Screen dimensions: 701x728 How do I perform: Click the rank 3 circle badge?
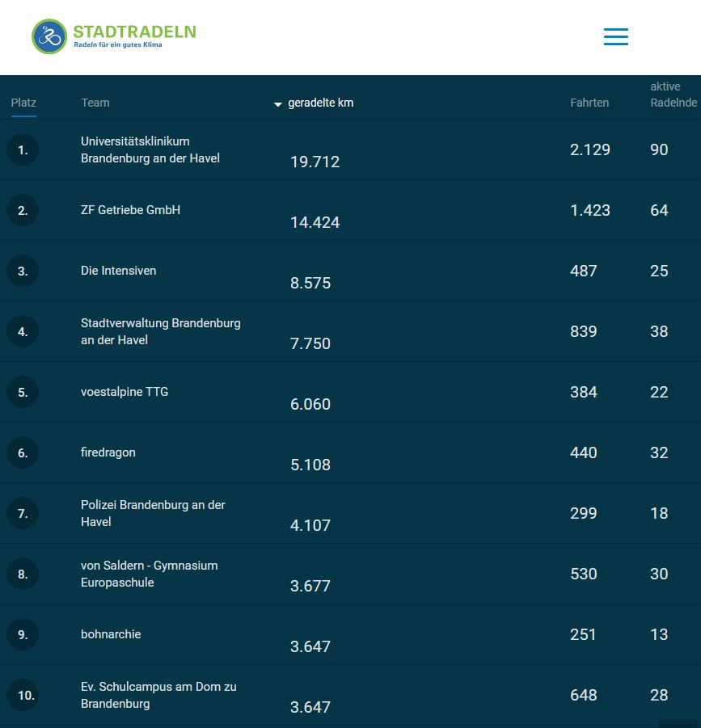23,271
